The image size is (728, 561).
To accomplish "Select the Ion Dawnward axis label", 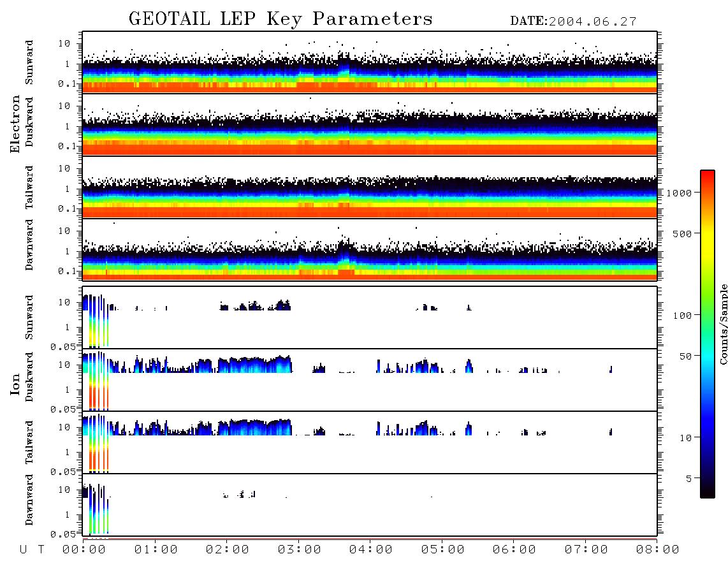I will (x=29, y=500).
